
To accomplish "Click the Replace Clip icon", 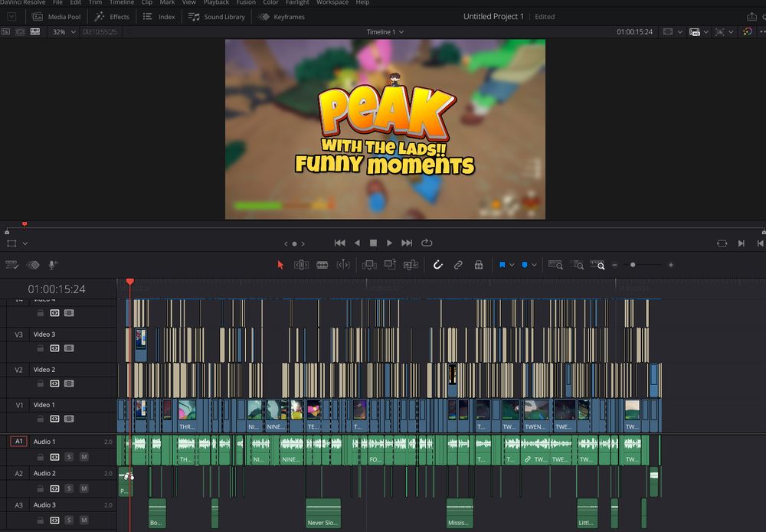I will point(411,265).
